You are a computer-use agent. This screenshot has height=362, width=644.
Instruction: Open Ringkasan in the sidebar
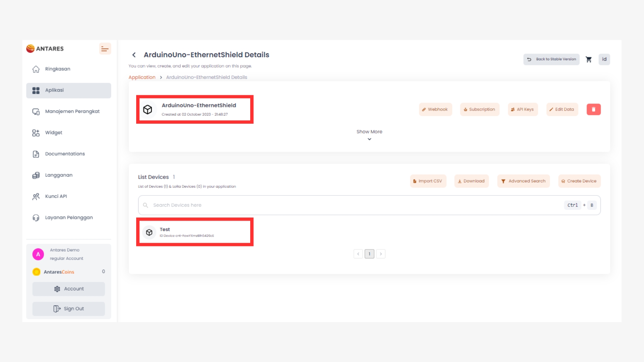[x=57, y=69]
